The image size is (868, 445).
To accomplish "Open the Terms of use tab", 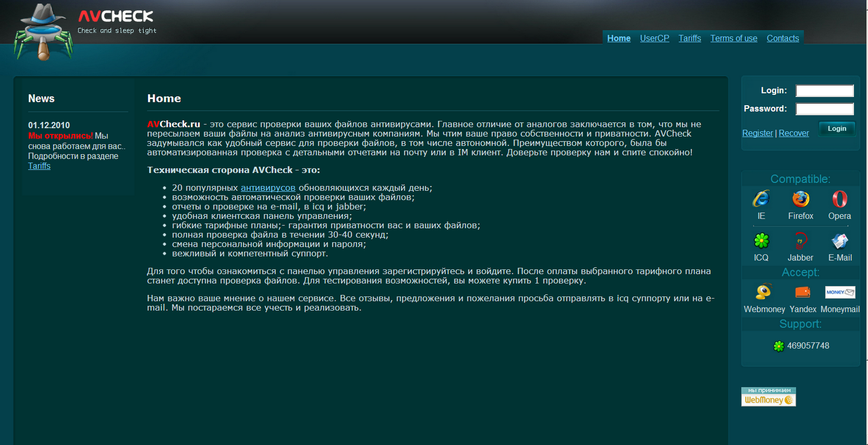I will pyautogui.click(x=733, y=38).
